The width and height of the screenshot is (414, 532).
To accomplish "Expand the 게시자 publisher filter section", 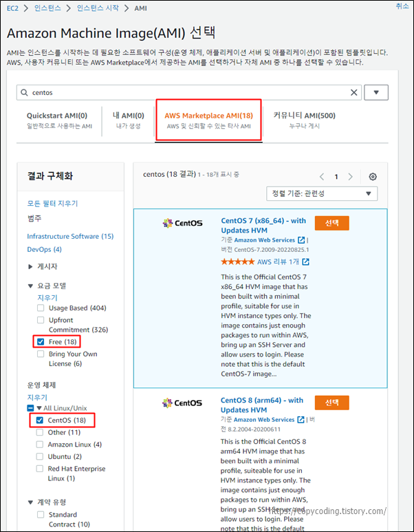I will pyautogui.click(x=30, y=266).
